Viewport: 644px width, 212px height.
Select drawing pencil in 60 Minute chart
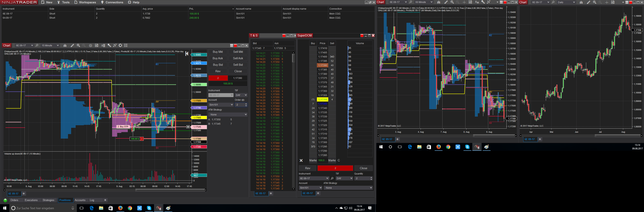pos(446,2)
